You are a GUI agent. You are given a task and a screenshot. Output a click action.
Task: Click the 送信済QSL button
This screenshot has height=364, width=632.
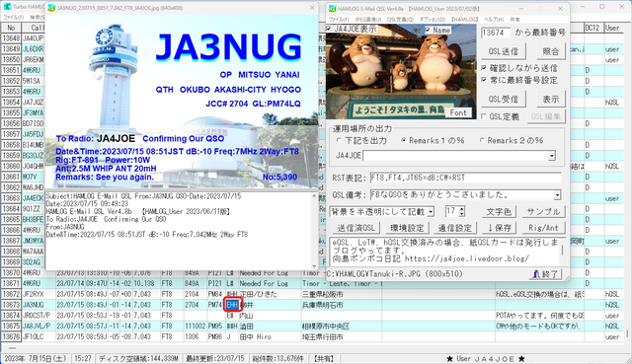[355, 228]
